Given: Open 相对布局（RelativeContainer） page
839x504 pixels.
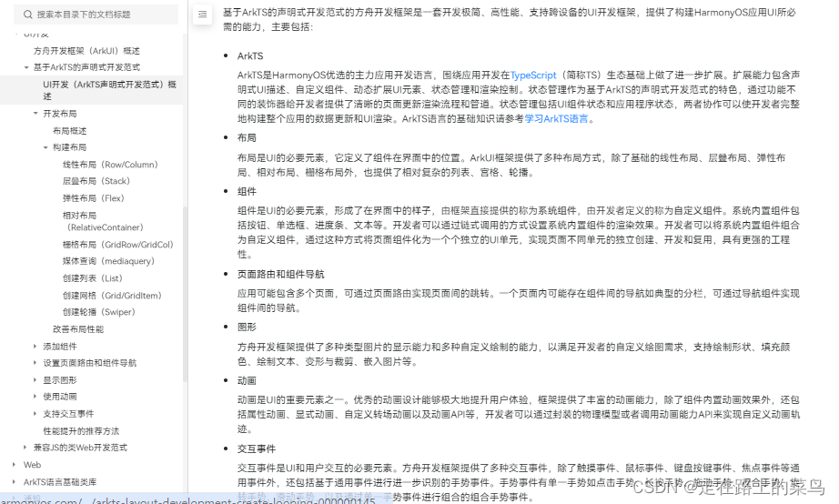Looking at the screenshot, I should coord(103,221).
